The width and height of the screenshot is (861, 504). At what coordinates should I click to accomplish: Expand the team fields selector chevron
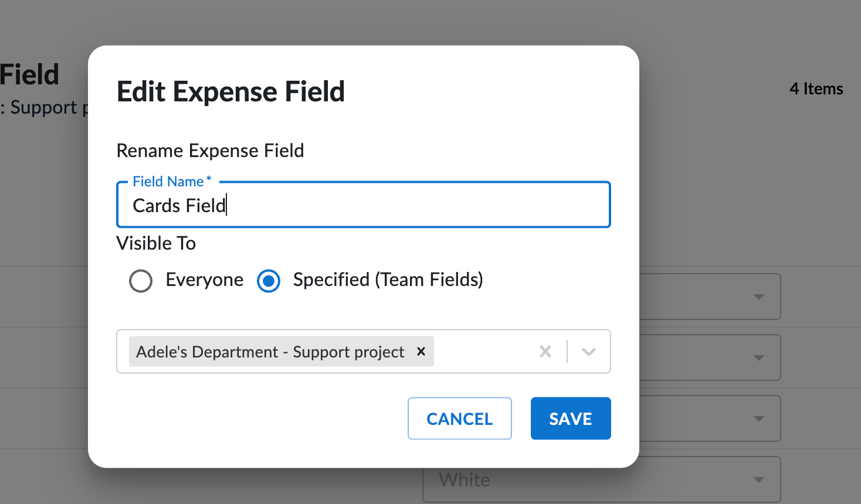pyautogui.click(x=589, y=352)
